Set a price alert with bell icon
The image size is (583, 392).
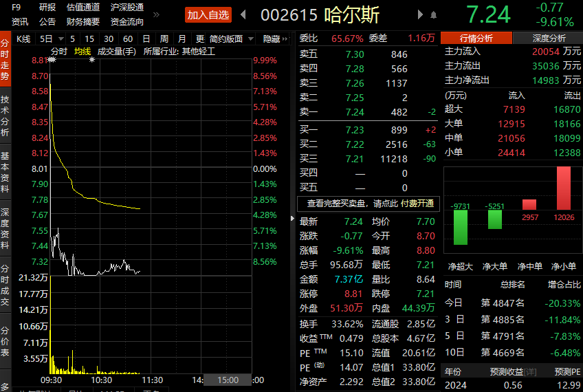[x=434, y=15]
